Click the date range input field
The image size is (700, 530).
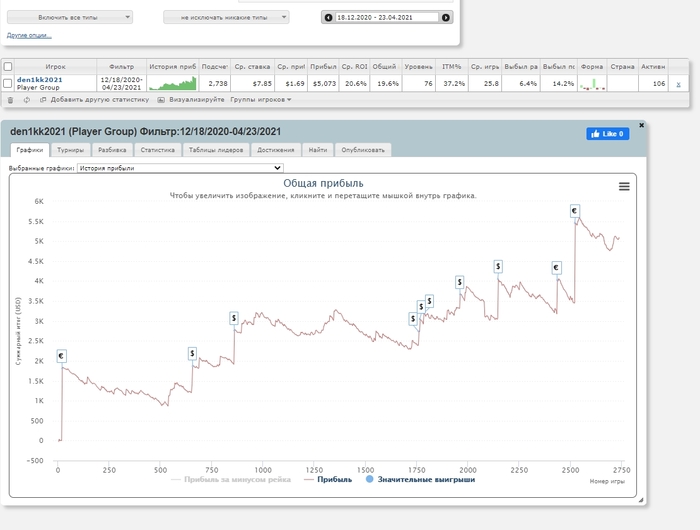click(x=387, y=17)
